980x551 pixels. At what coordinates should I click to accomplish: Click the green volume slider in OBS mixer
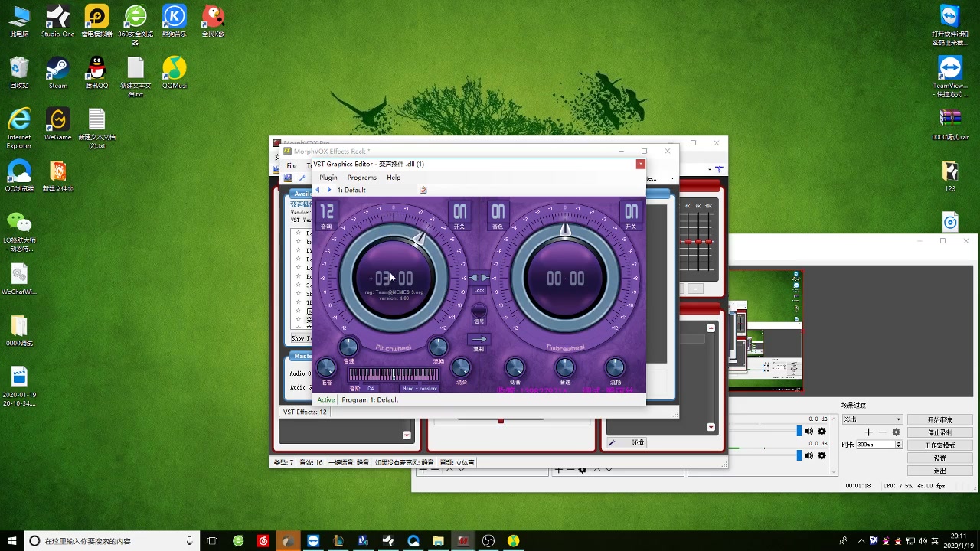(x=733, y=448)
